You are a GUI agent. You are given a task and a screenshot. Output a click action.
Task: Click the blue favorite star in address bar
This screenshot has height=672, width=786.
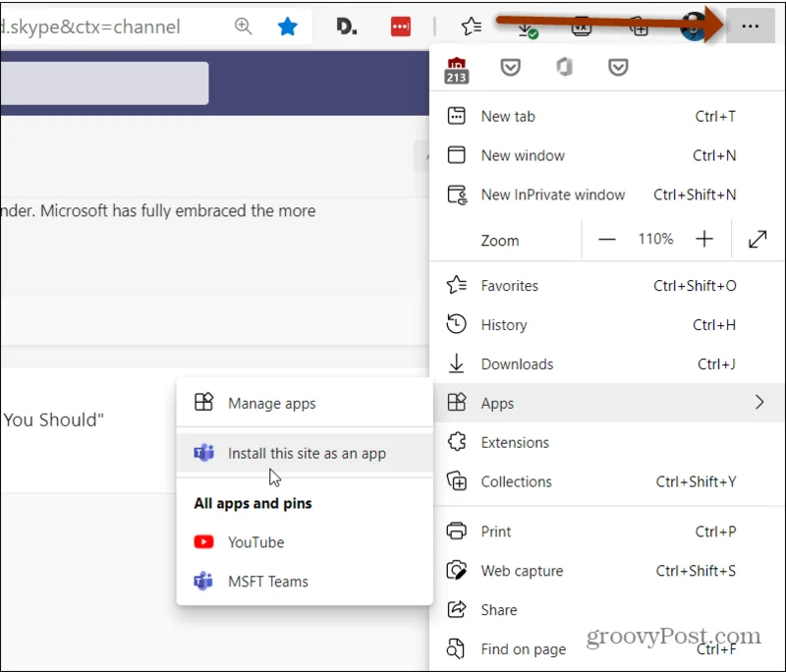[x=287, y=27]
